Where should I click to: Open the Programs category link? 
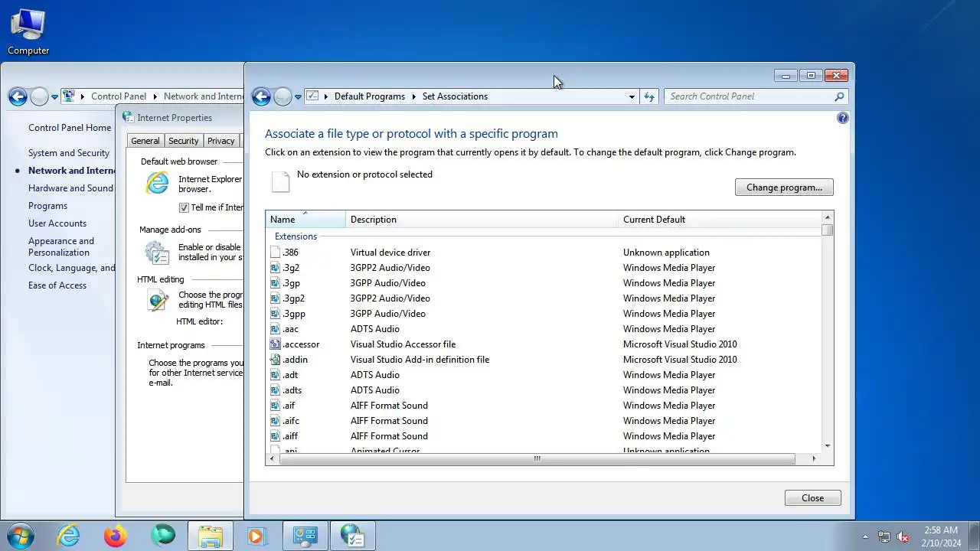[47, 206]
